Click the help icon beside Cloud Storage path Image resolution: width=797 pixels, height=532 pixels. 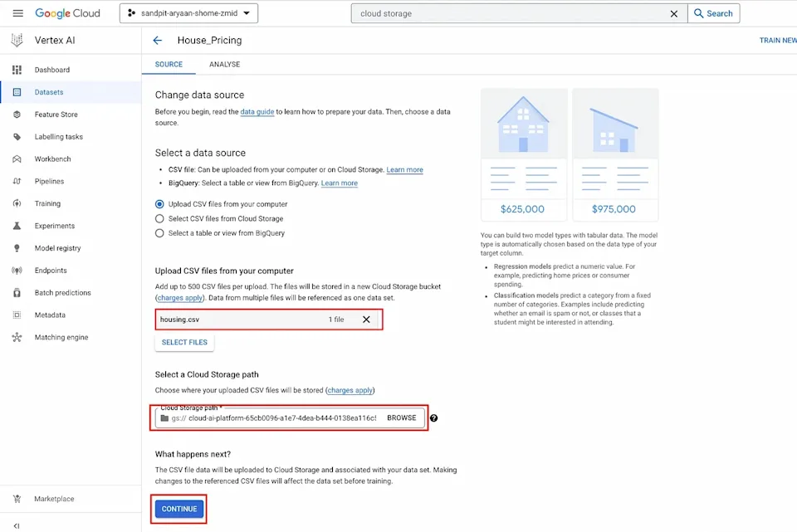point(433,418)
